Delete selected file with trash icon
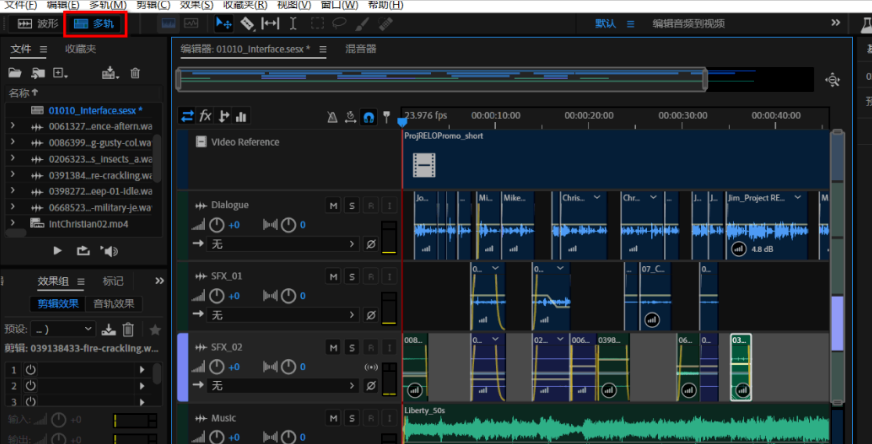Viewport: 872px width, 444px height. pyautogui.click(x=135, y=73)
